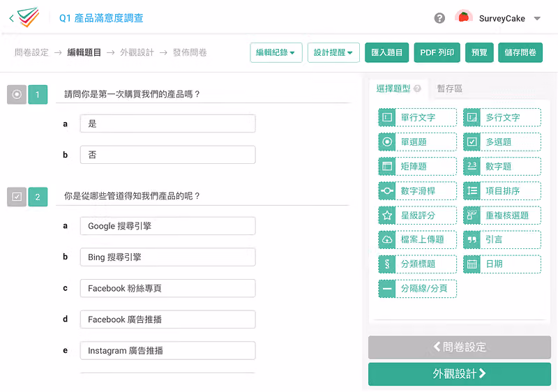Viewport: 558px width, 392px height.
Task: Add a 分隔線/分頁 divider
Action: (417, 289)
